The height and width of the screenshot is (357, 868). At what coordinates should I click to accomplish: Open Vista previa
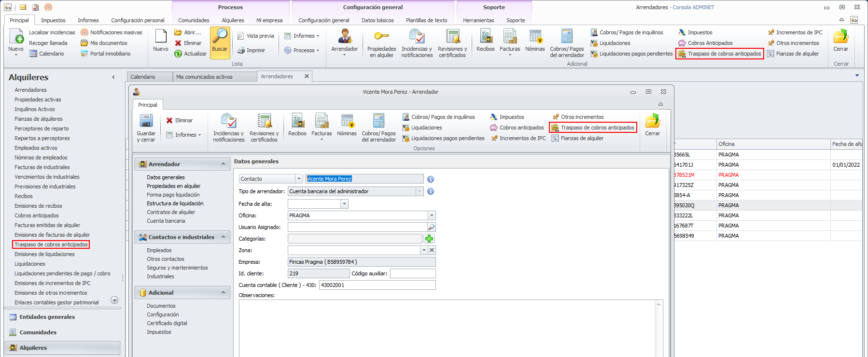255,36
